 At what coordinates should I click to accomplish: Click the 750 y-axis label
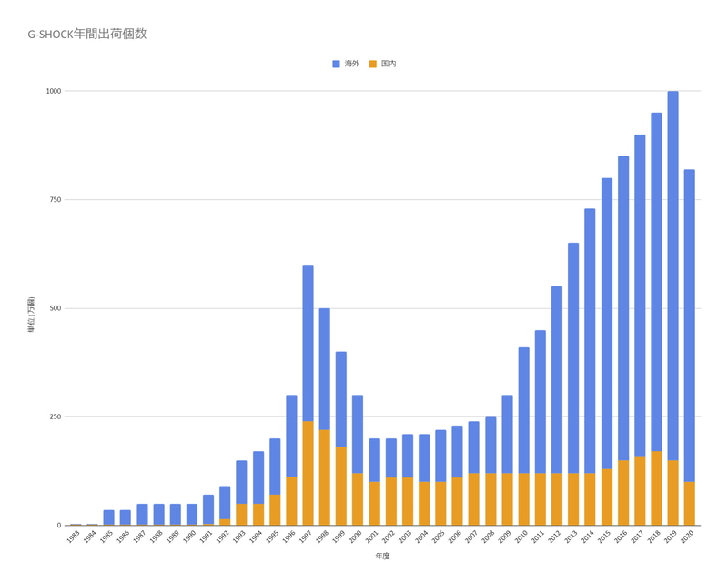[56, 199]
